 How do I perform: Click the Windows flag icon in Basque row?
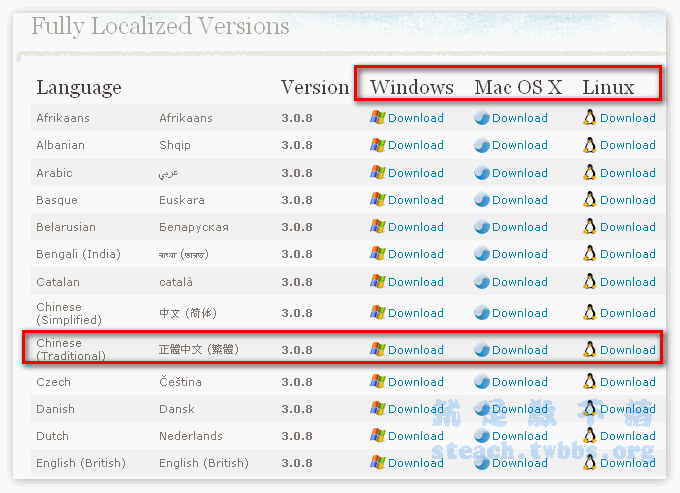pos(377,200)
